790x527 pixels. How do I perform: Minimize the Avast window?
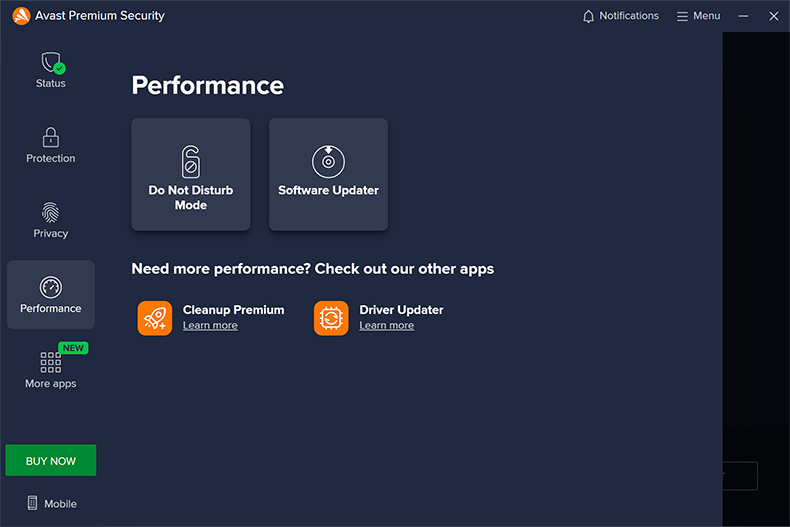[743, 16]
